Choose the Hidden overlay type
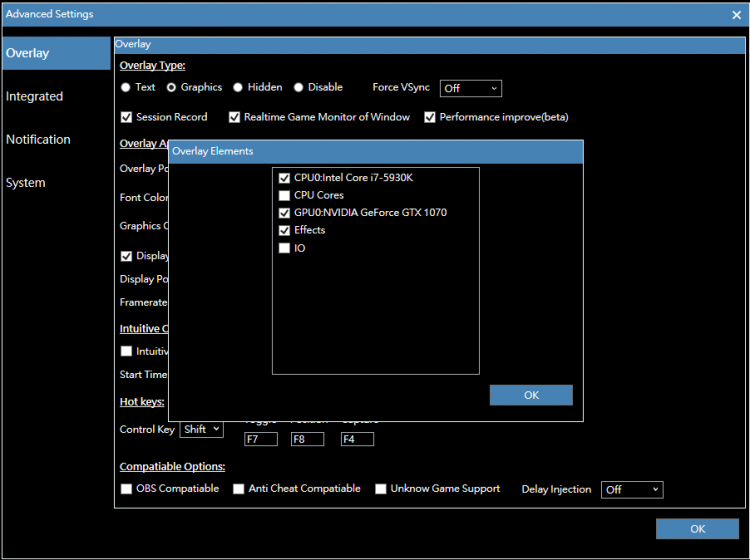This screenshot has height=560, width=750. pyautogui.click(x=238, y=88)
